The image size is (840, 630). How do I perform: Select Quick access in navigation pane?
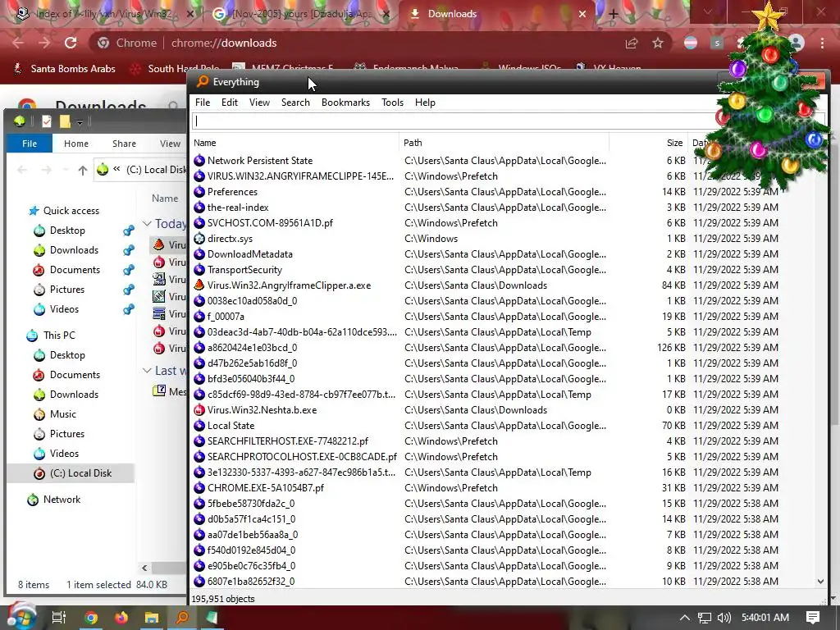[x=71, y=211]
